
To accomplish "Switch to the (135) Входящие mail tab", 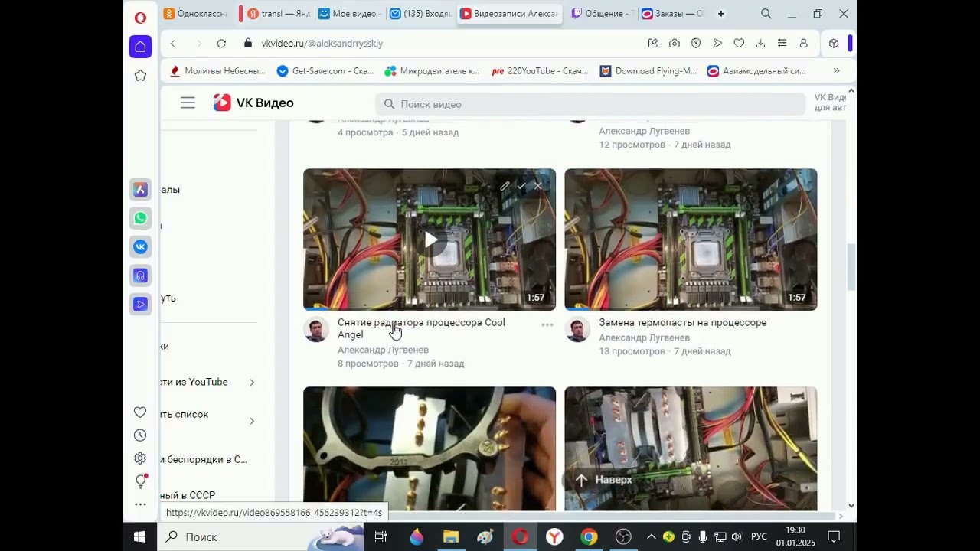I will click(x=420, y=14).
